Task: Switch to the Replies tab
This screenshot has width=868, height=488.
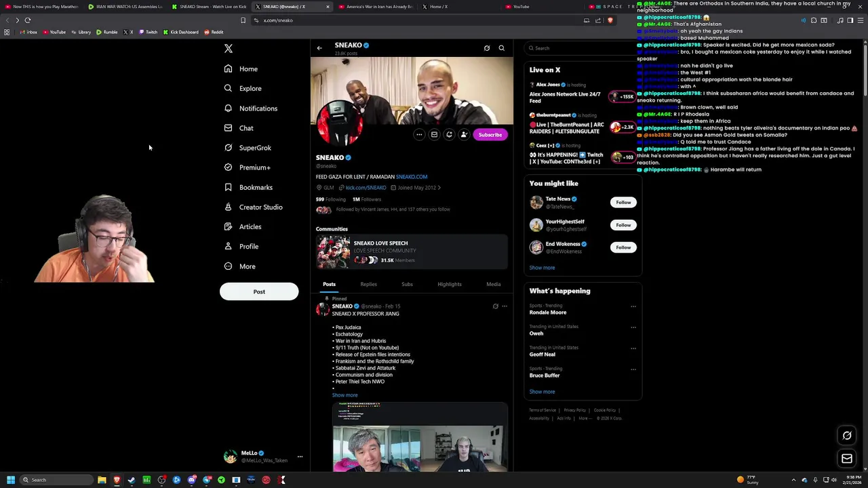Action: (368, 285)
